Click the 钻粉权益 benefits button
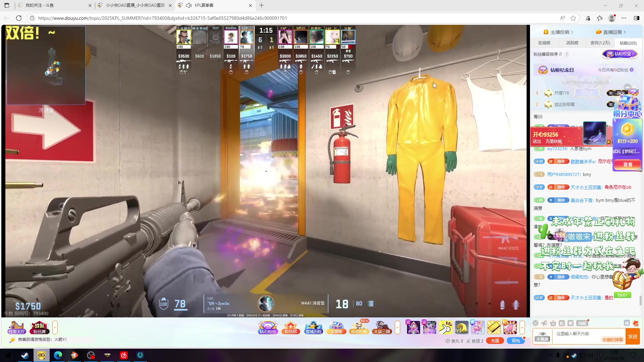Viewport: 644px width, 362px height. point(620,54)
